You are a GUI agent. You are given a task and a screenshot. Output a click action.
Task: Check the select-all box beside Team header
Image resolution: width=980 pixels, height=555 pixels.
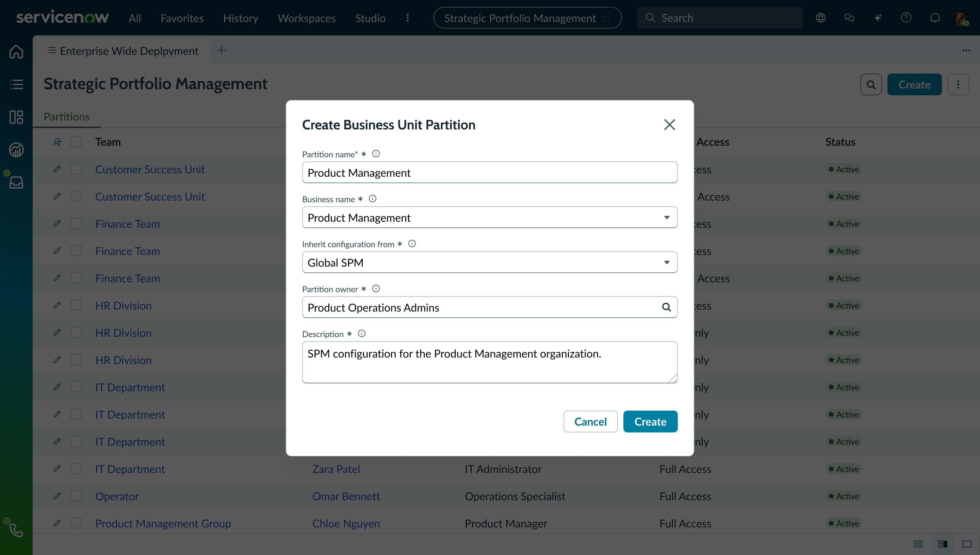76,142
